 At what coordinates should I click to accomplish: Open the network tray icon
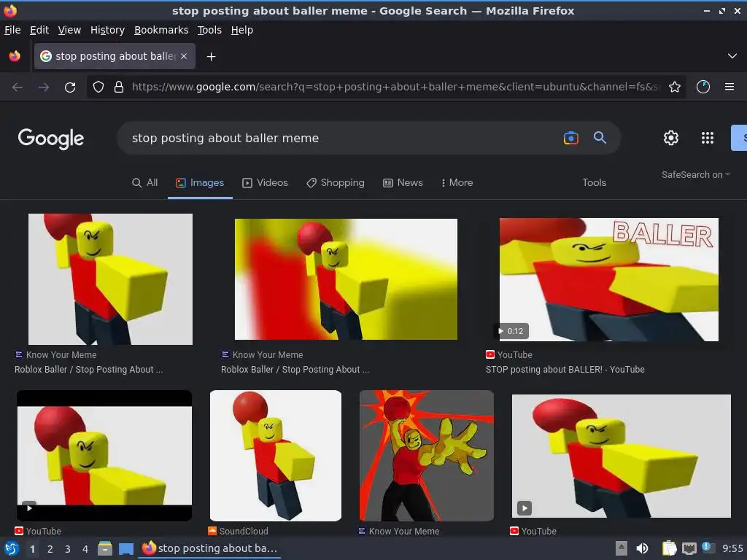(689, 548)
